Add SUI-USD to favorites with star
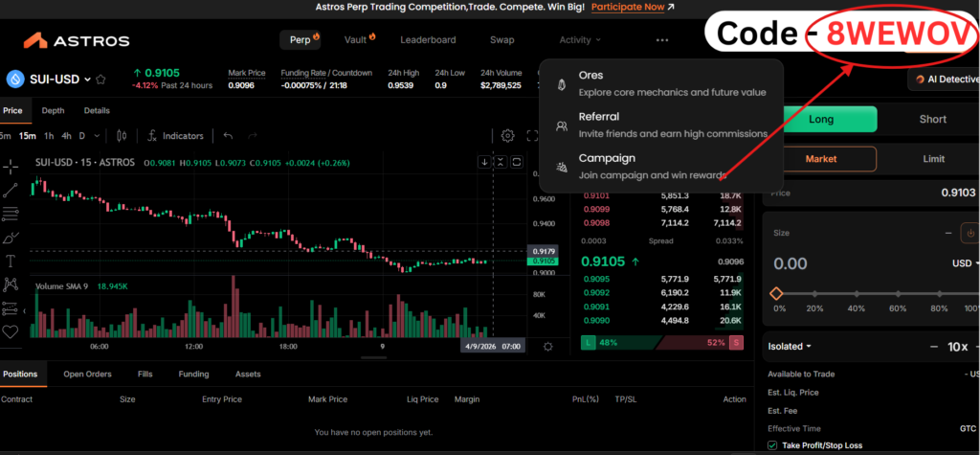980x455 pixels. [x=100, y=80]
